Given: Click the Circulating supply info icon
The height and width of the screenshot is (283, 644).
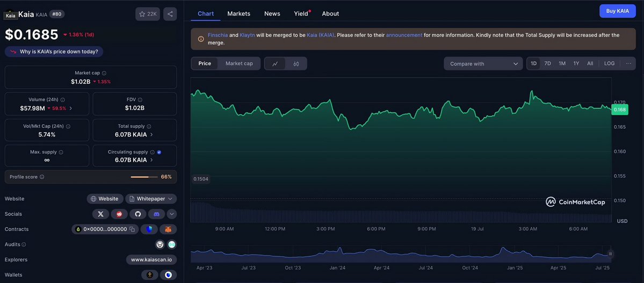Looking at the screenshot, I should click(x=152, y=152).
